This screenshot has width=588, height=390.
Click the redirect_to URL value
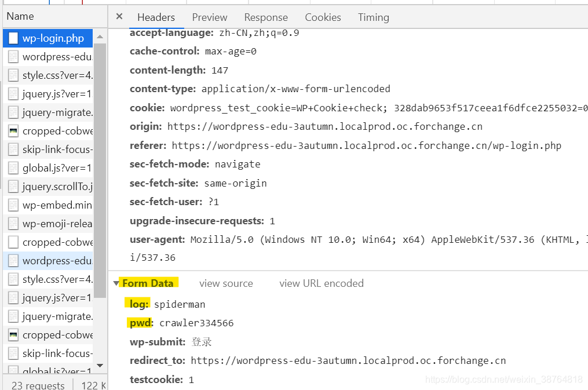pyautogui.click(x=348, y=360)
